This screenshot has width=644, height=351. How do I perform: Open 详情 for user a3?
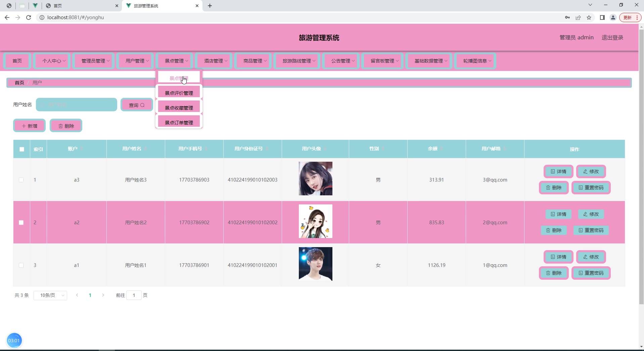[558, 171]
